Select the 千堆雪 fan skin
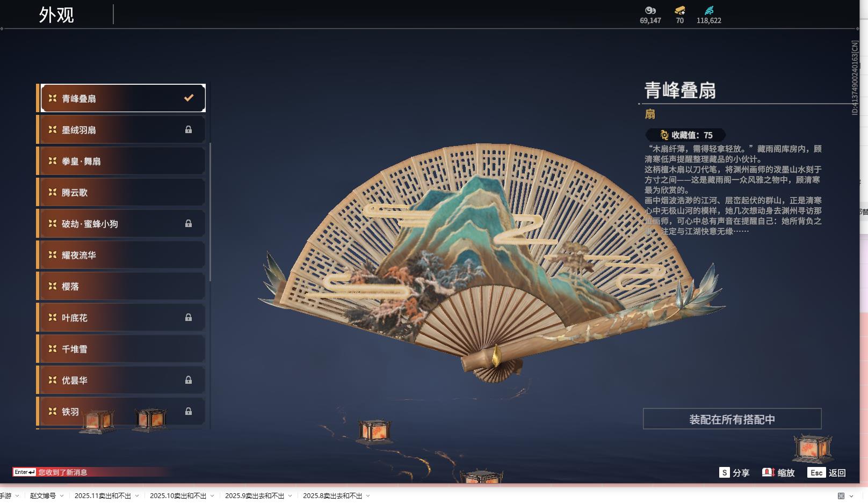The height and width of the screenshot is (504, 868). [123, 349]
